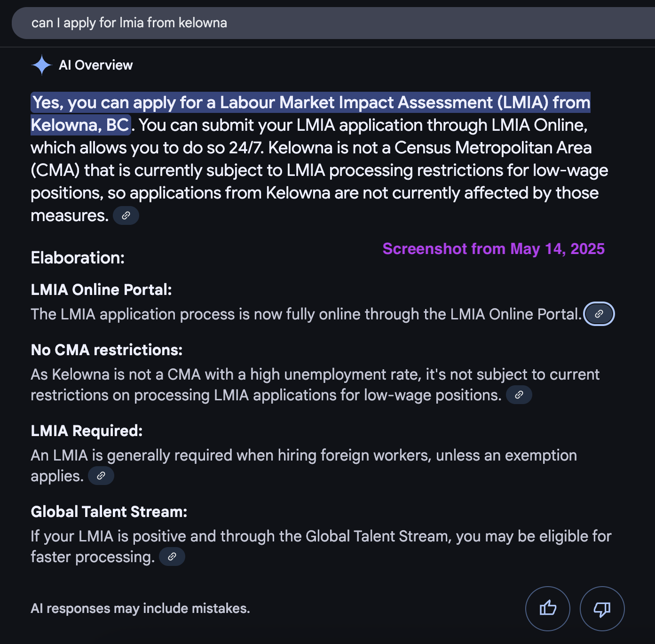The image size is (655, 644).
Task: Click the 'LMIA Online Portal:' heading
Action: (x=102, y=290)
